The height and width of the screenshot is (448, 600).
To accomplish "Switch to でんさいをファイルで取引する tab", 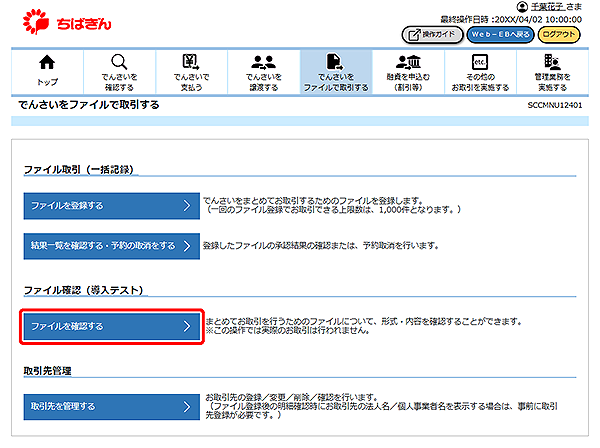I will pyautogui.click(x=336, y=71).
